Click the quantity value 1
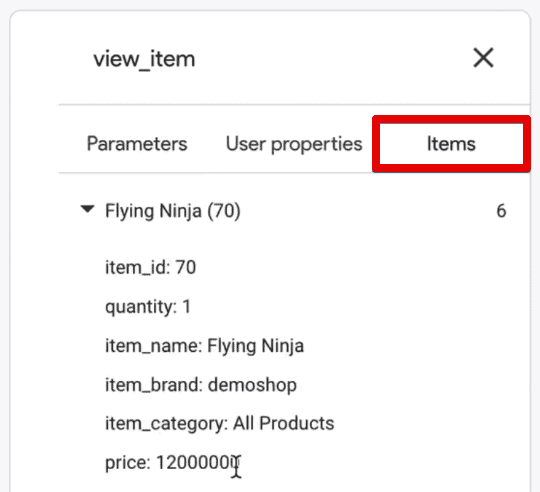This screenshot has height=492, width=540. coord(186,306)
